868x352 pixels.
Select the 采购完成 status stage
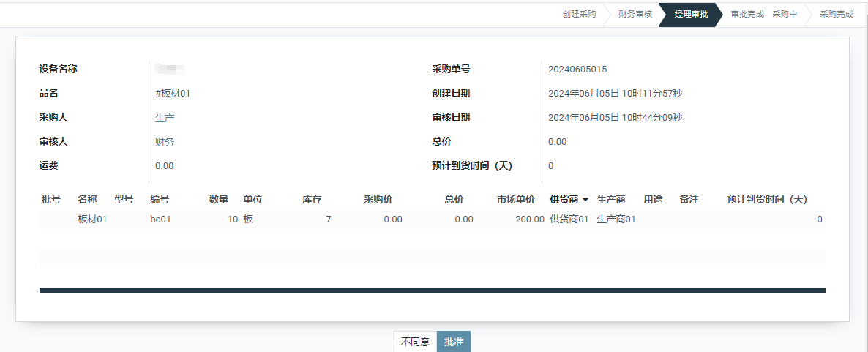point(836,14)
